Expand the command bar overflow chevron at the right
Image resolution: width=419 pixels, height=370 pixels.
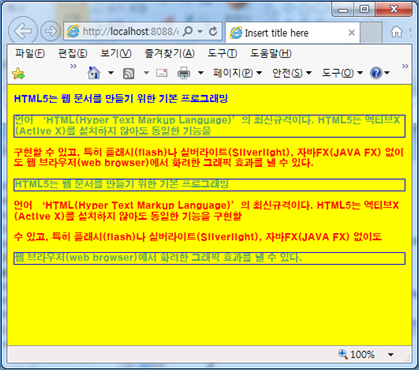tap(405, 66)
